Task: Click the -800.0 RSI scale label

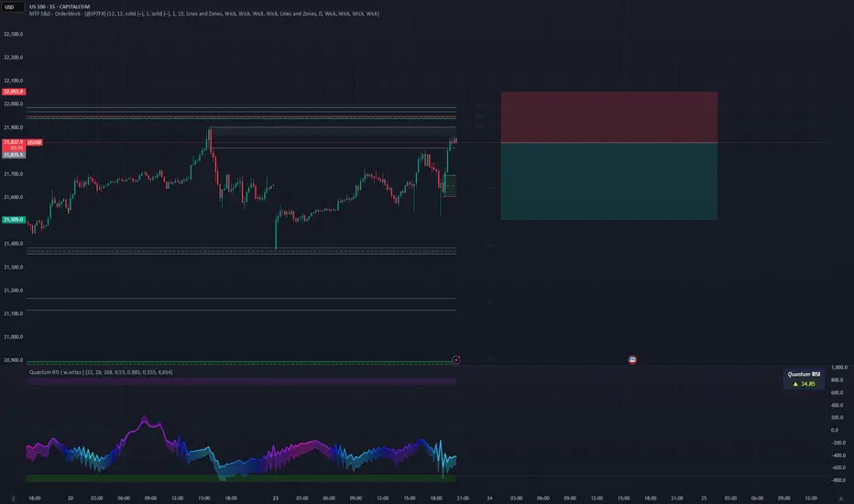Action: 838,480
